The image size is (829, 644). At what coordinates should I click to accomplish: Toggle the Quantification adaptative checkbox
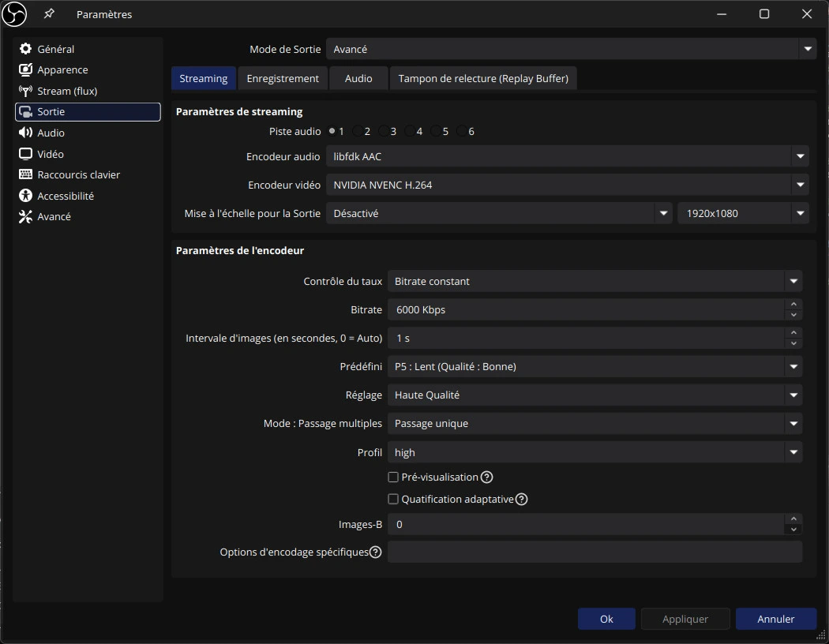[x=393, y=499]
